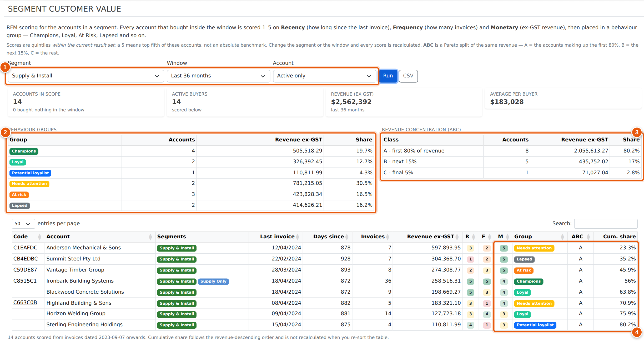Select Horizon Welding Group account name
The height and width of the screenshot is (345, 644).
[76, 313]
